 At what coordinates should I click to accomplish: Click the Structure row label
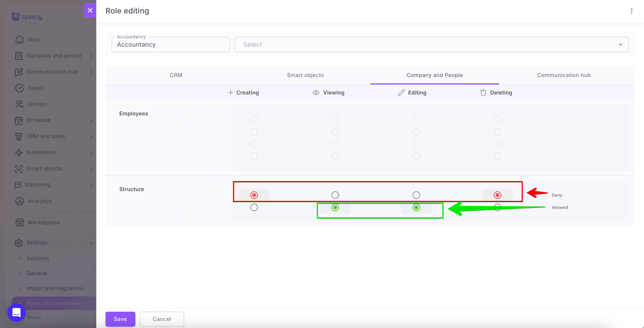tap(132, 189)
